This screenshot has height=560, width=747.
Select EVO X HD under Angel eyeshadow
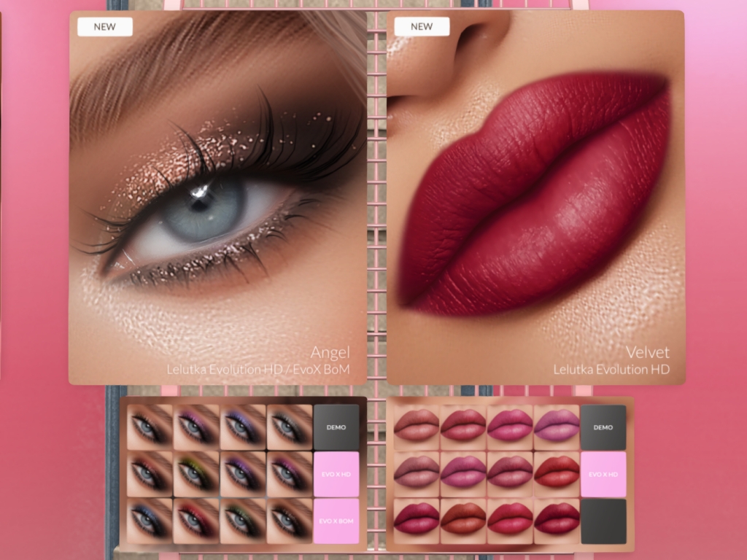pos(336,474)
